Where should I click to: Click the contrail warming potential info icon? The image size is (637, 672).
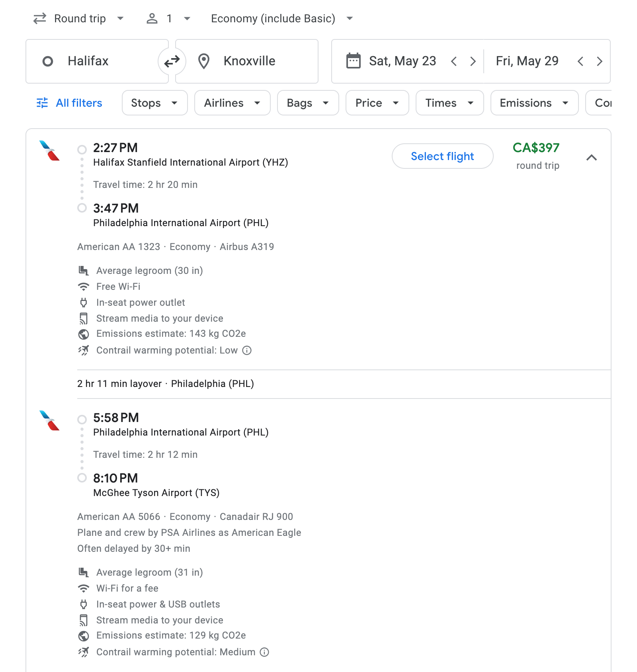coord(247,351)
